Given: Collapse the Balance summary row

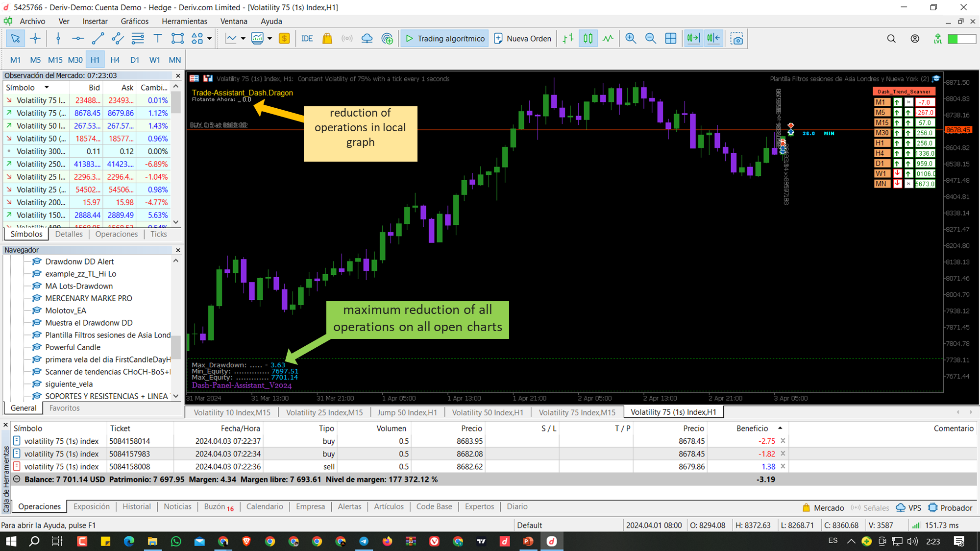Looking at the screenshot, I should point(17,479).
